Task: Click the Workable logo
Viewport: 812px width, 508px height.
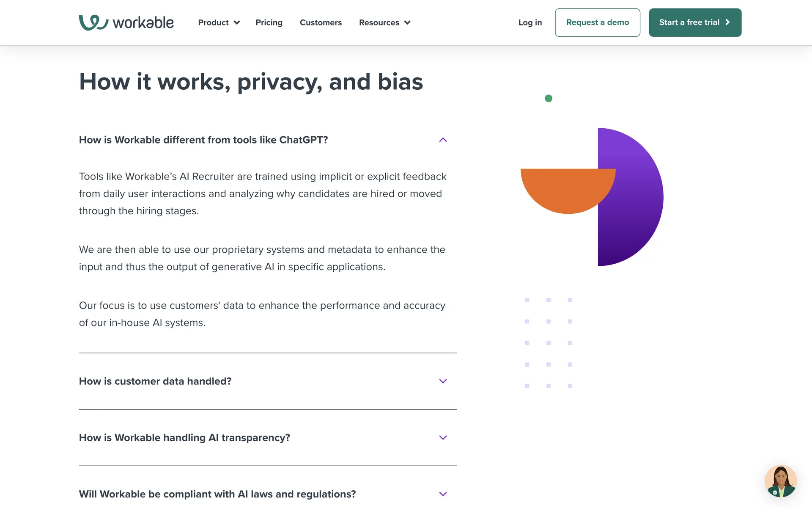Action: coord(126,22)
